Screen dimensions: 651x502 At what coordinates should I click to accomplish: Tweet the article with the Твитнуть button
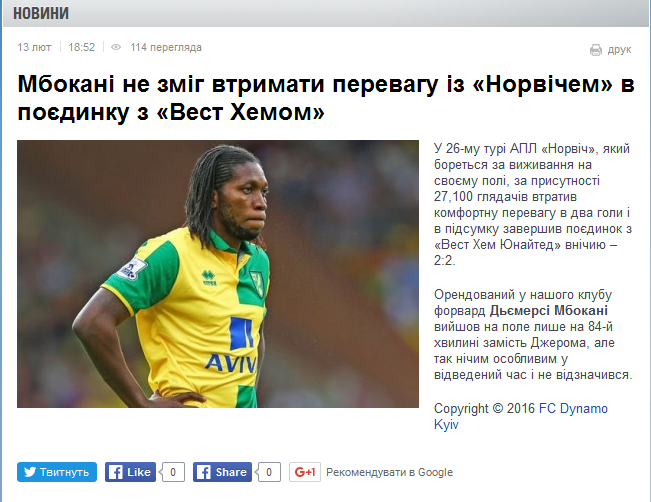57,472
